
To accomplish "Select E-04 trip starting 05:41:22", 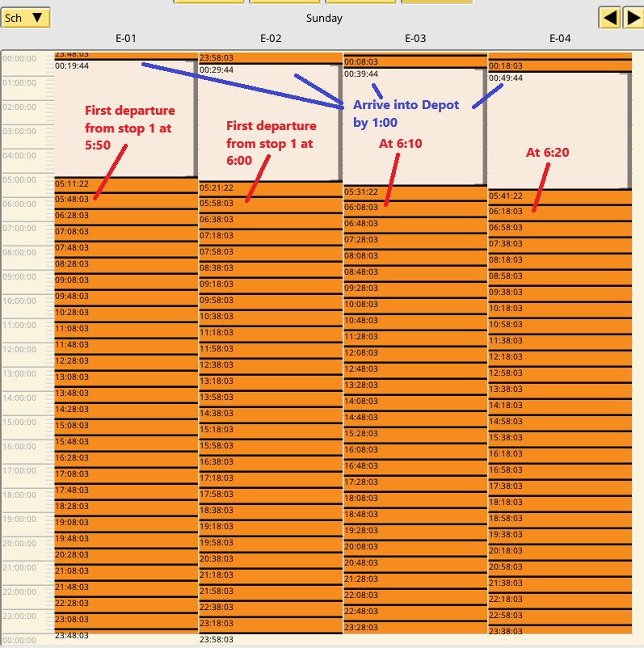I will click(x=560, y=197).
